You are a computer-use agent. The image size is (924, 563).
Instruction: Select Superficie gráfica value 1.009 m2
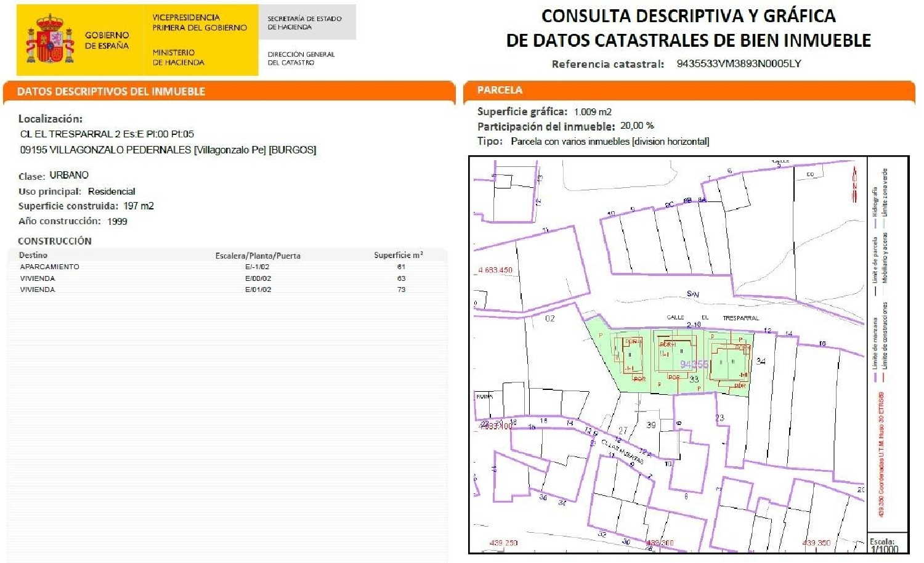tap(593, 111)
